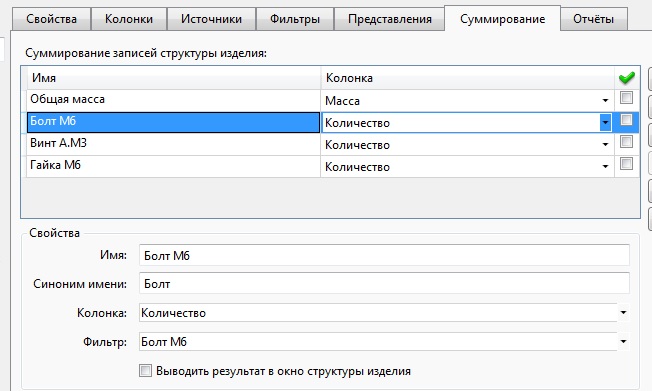652x391 pixels.
Task: Toggle checkbox in Болт М6 row
Action: coord(626,120)
